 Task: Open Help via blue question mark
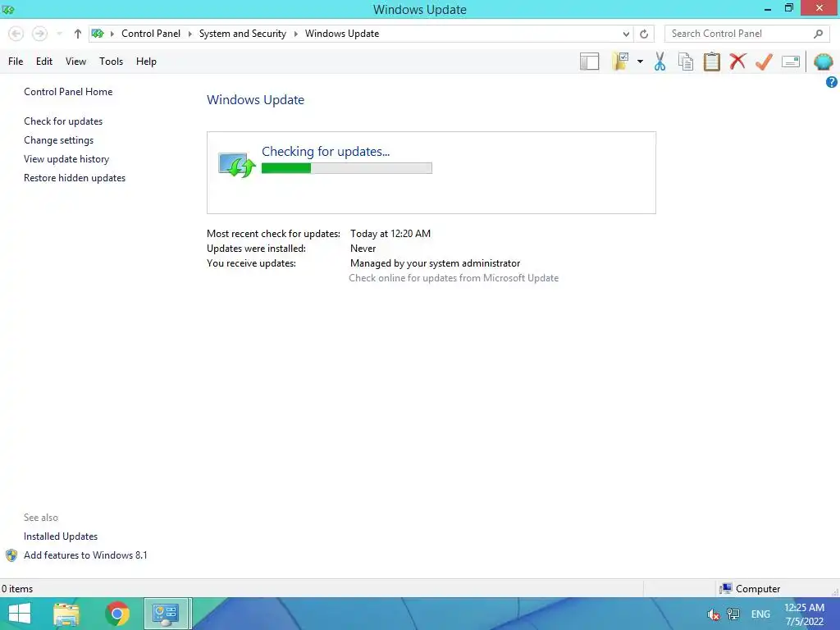pyautogui.click(x=832, y=82)
